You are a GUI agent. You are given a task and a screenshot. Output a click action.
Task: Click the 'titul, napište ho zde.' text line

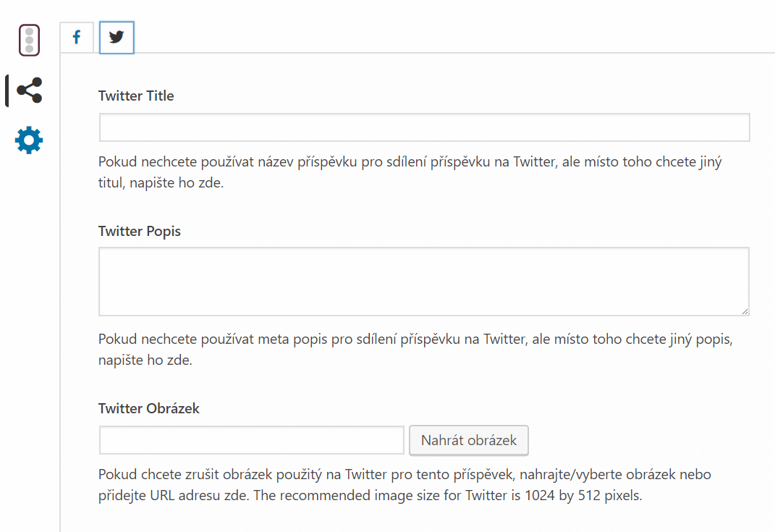tap(161, 183)
